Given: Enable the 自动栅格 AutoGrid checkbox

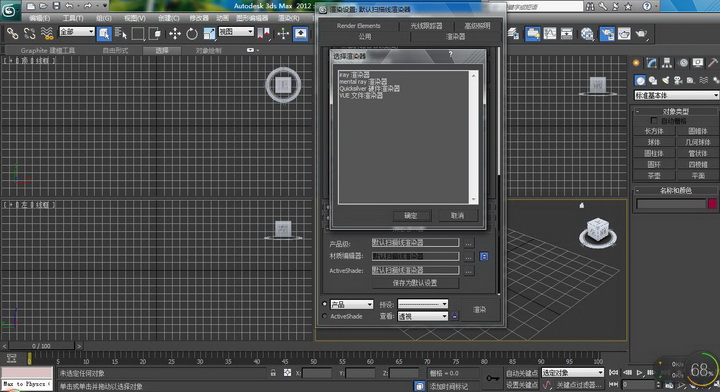Looking at the screenshot, I should coord(654,120).
